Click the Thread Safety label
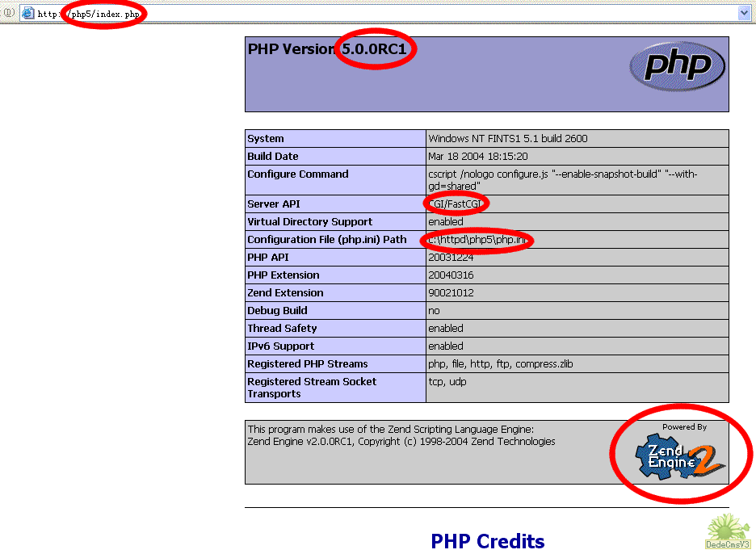This screenshot has height=554, width=756. (x=282, y=329)
